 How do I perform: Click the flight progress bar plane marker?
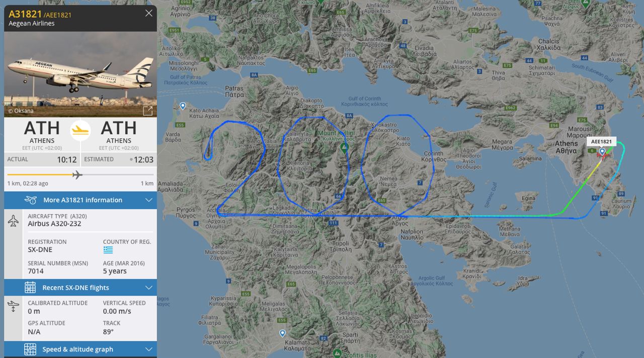click(77, 174)
